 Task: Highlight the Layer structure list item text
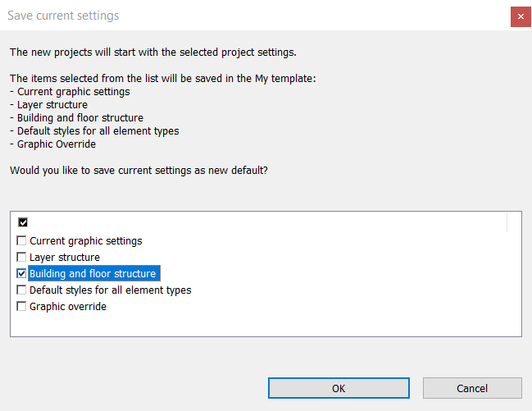coord(65,258)
